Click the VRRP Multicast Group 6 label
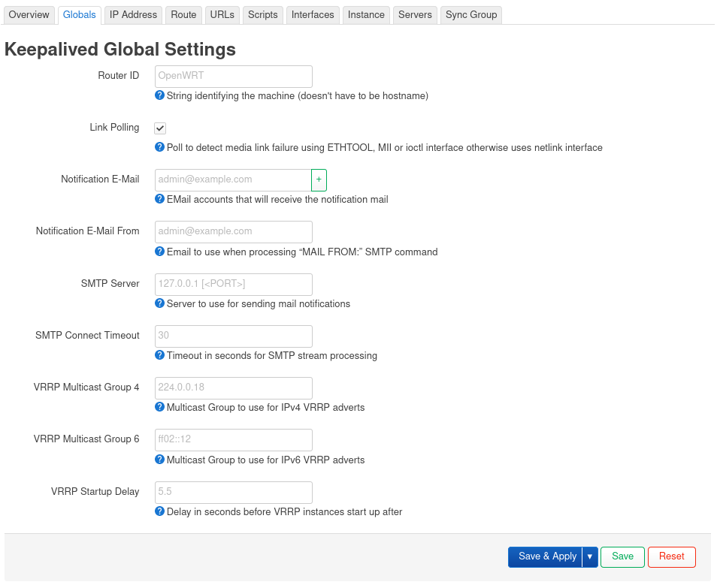Image resolution: width=717 pixels, height=588 pixels. 86,439
